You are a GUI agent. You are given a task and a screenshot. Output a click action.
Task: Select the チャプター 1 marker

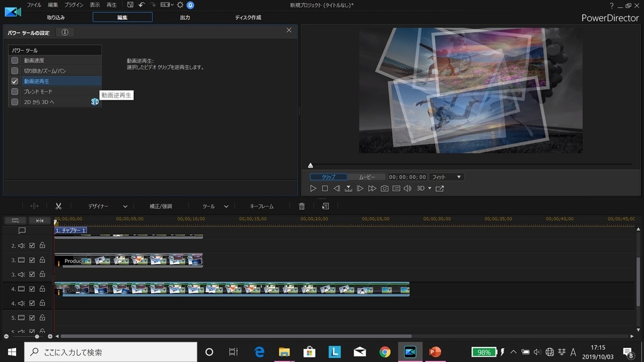coord(70,231)
